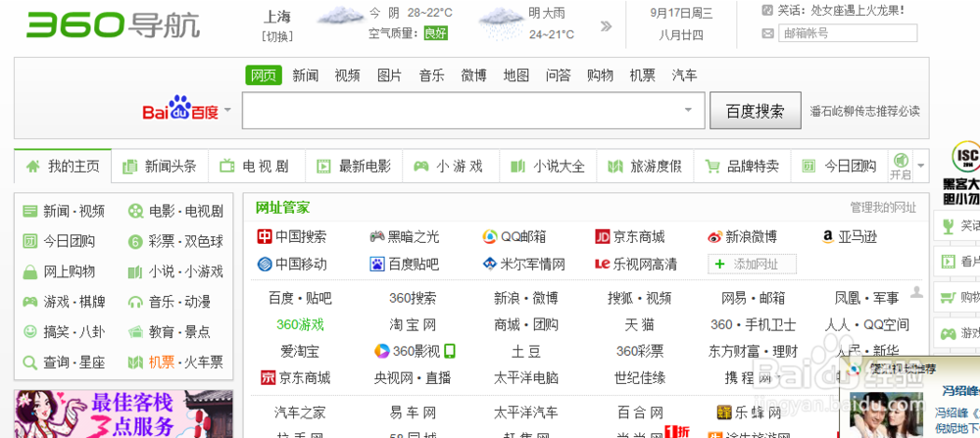Open the 最佳客栈 banner ad
This screenshot has width=980, height=438.
pos(123,414)
